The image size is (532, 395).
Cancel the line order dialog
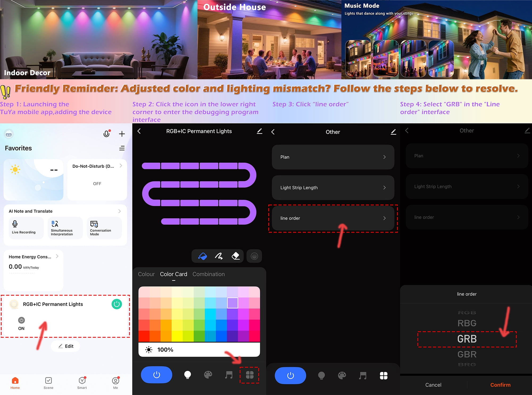(x=433, y=385)
